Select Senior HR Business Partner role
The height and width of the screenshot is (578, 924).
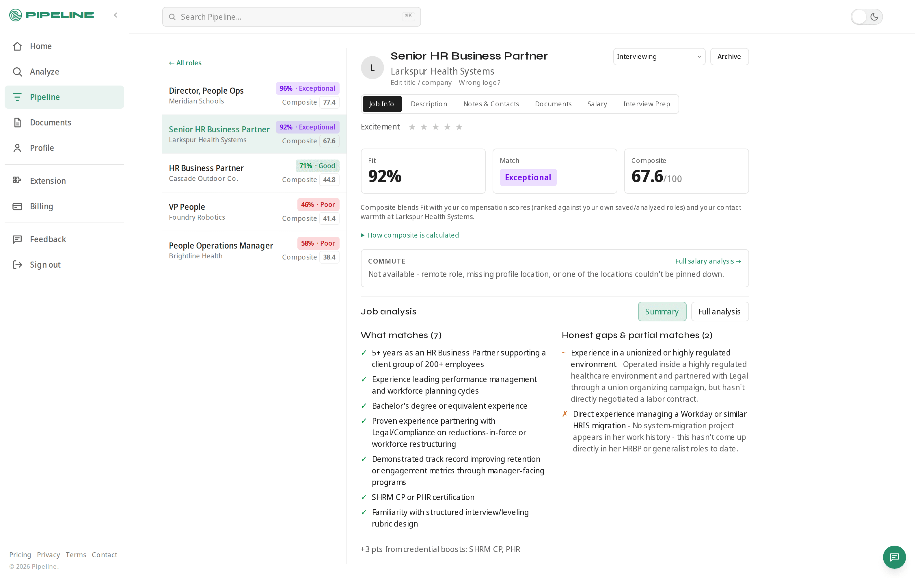254,134
